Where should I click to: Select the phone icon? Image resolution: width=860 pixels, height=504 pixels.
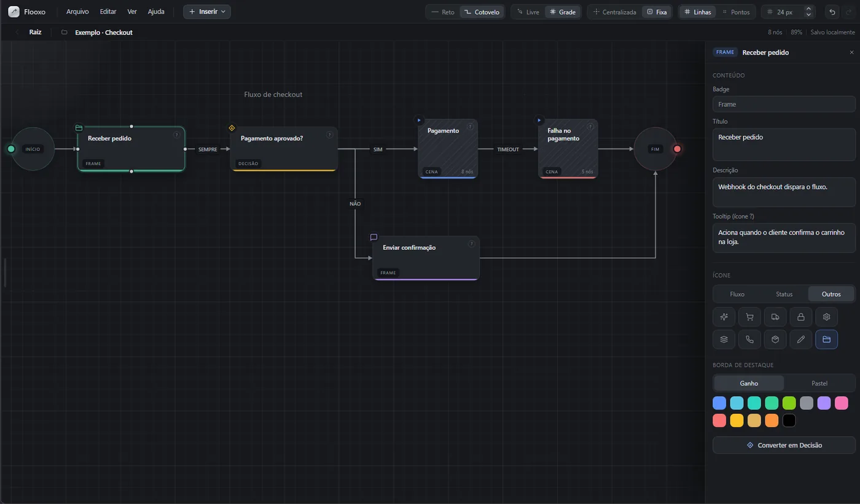click(x=749, y=339)
